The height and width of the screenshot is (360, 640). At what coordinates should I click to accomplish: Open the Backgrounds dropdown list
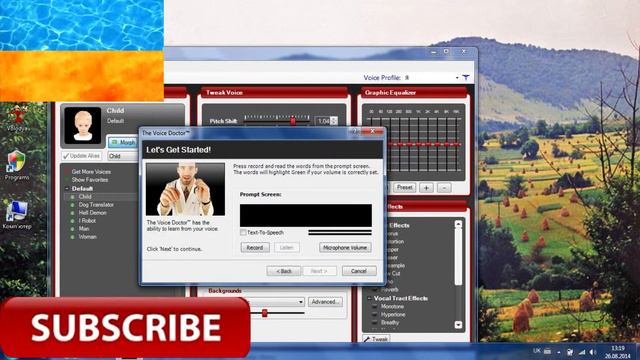point(300,302)
